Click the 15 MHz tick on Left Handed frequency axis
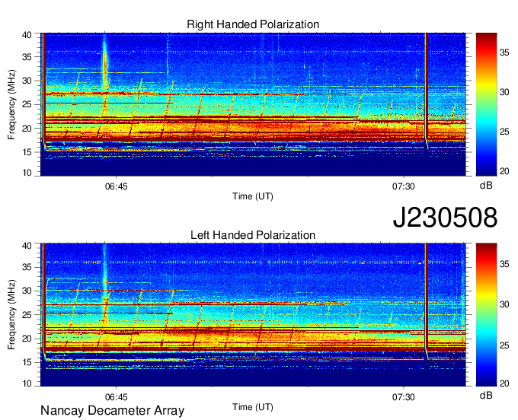The height and width of the screenshot is (420, 518). (x=27, y=362)
